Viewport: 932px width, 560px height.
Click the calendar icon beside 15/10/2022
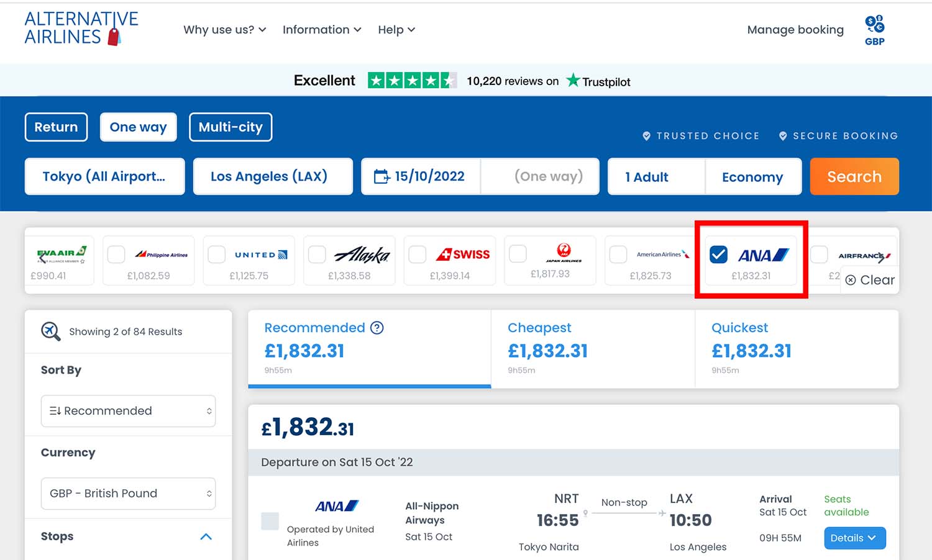381,177
